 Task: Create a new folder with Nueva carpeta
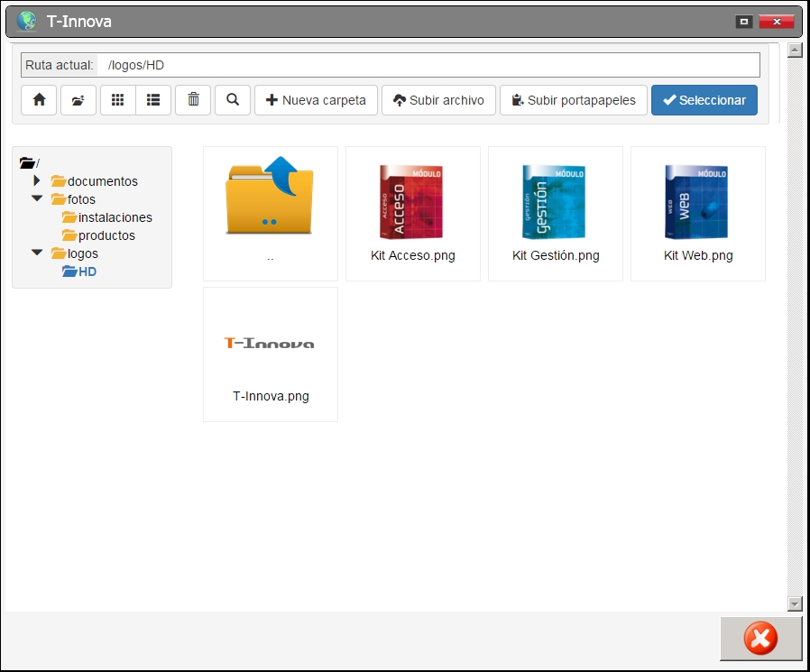(316, 100)
